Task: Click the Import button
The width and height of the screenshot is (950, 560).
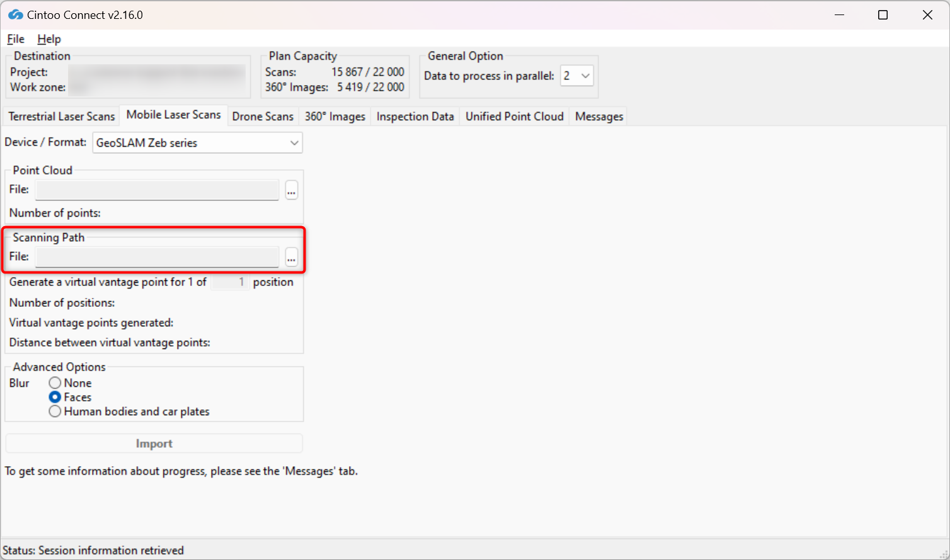Action: click(x=154, y=443)
